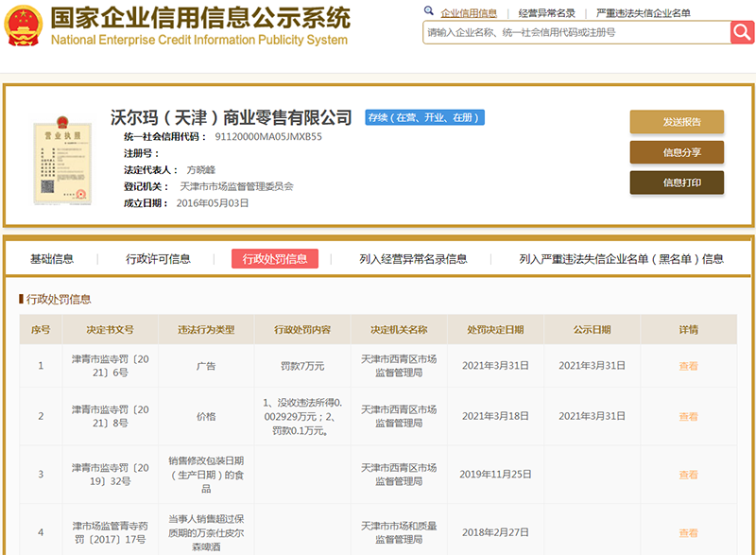The image size is (756, 555).
Task: Click the 决定机关名称 column header
Action: pos(399,330)
